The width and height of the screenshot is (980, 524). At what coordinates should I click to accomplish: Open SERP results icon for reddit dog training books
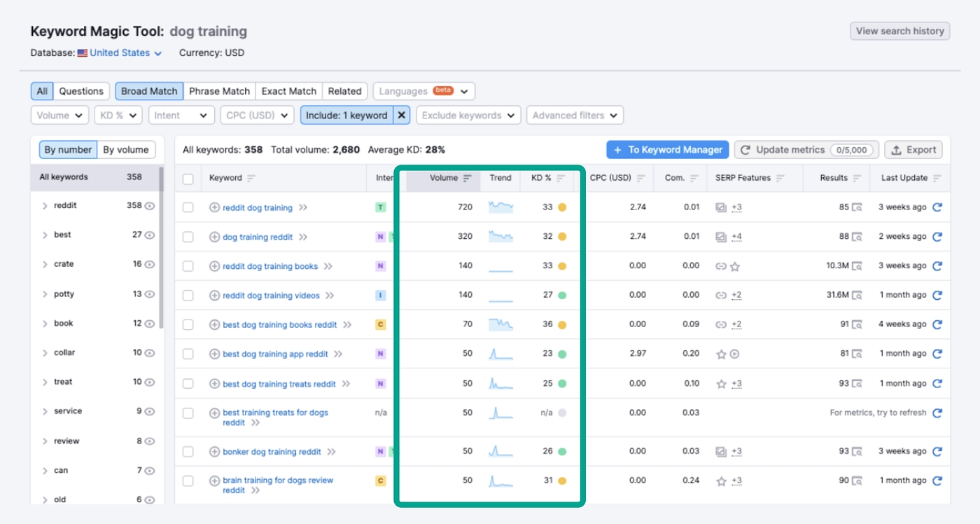857,266
